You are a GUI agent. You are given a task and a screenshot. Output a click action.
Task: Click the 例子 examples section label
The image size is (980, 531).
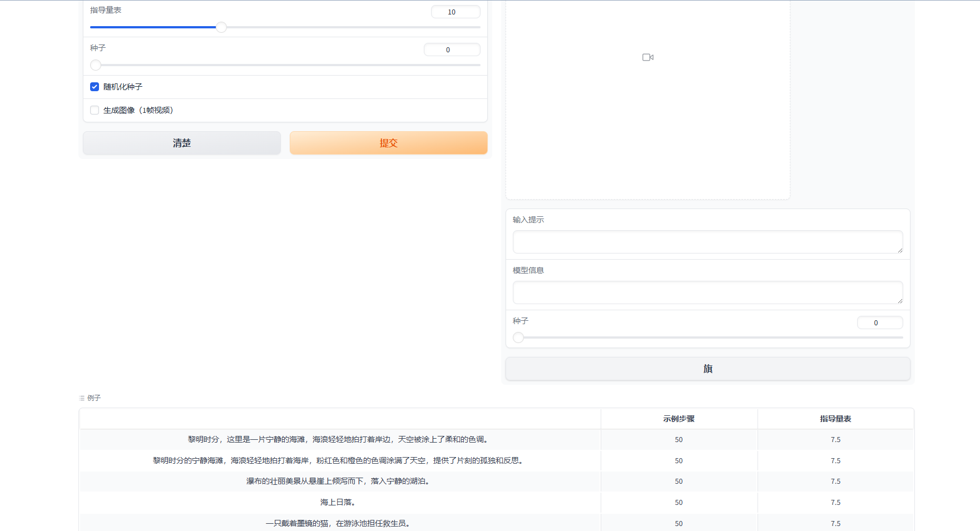click(94, 398)
